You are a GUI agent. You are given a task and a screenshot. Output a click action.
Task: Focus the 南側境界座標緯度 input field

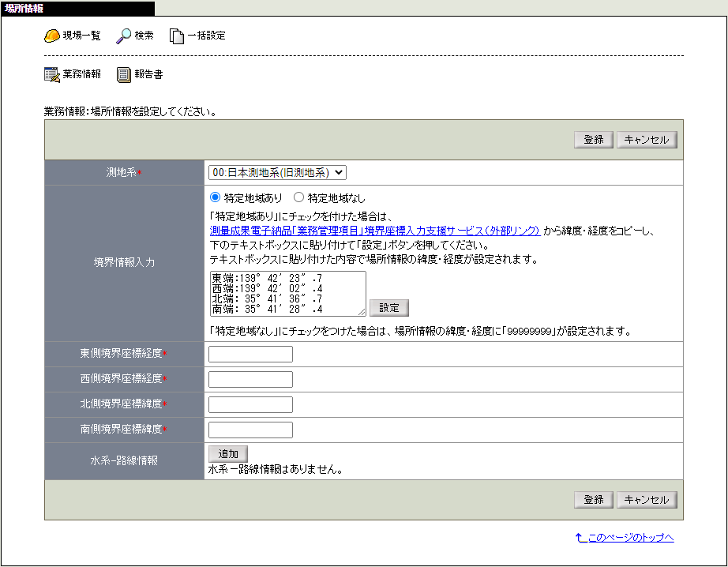(251, 430)
